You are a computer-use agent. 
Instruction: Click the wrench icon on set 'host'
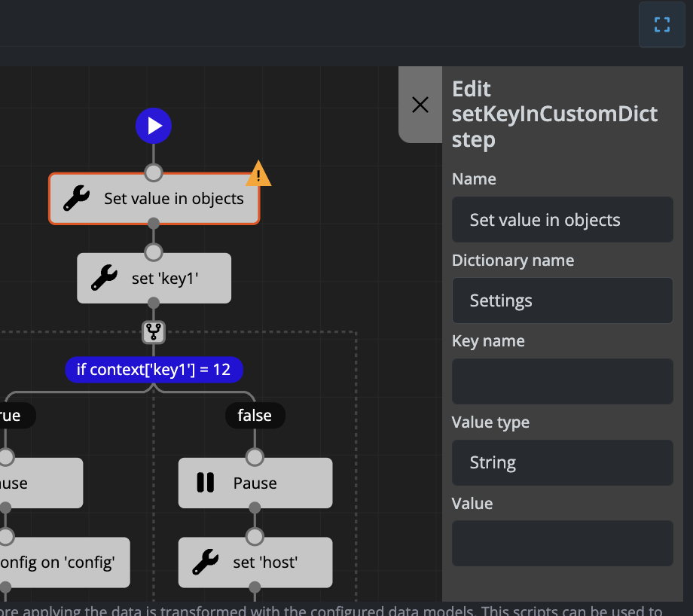point(206,562)
